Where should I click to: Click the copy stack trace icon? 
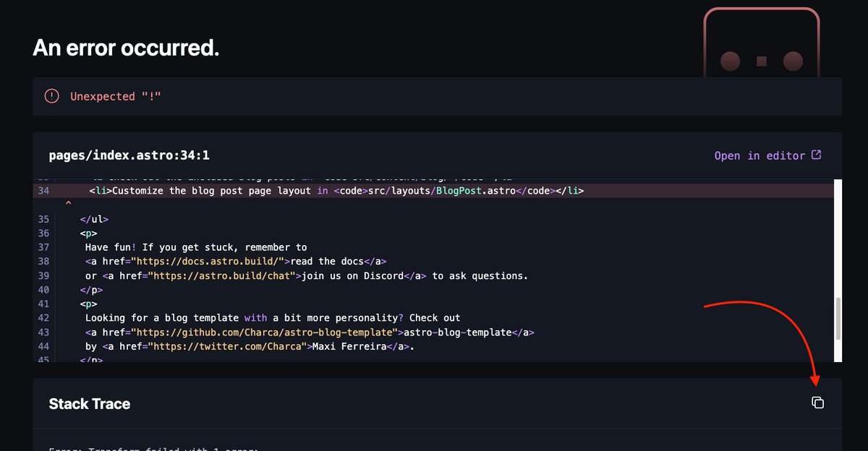coord(817,403)
